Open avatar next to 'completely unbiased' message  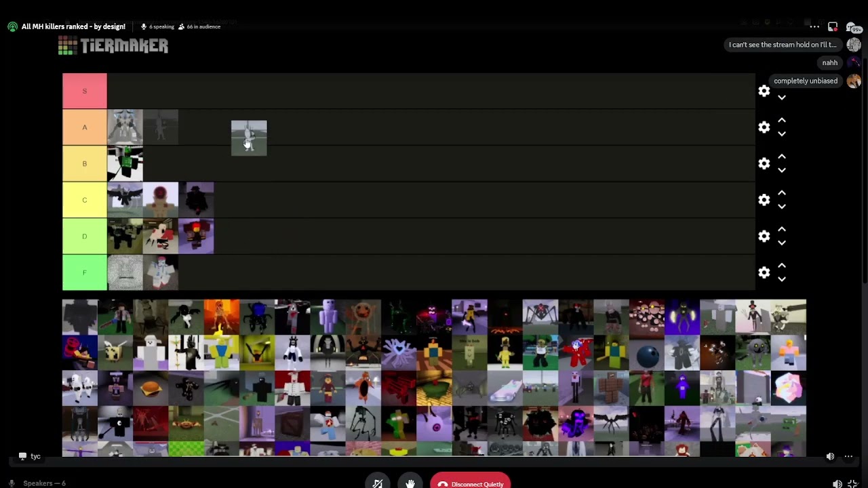click(854, 81)
